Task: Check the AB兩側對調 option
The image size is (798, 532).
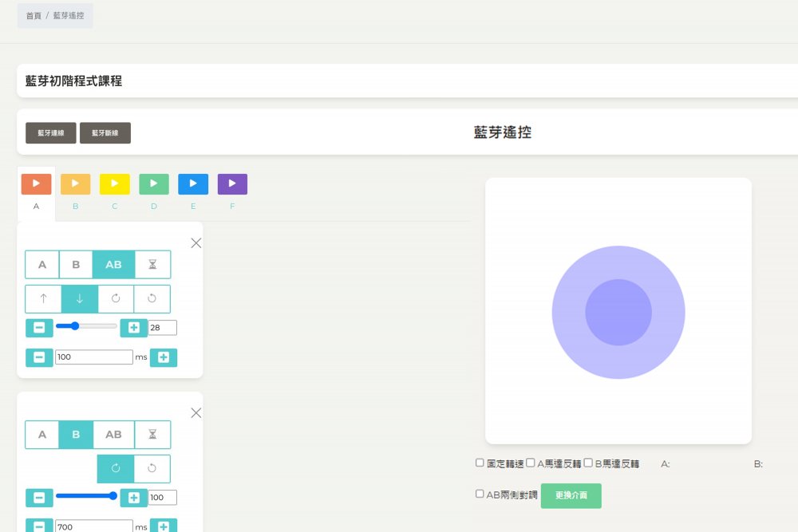Action: click(480, 494)
